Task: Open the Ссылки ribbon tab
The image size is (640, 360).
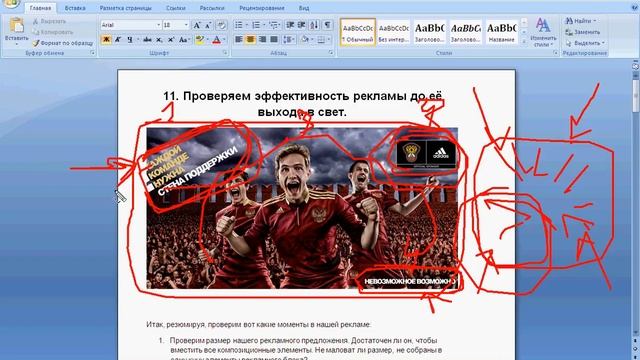Action: [176, 8]
